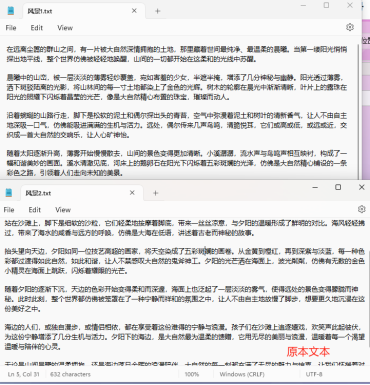
Task: Click in first paragraph of 风景1.txt text
Action: pyautogui.click(x=177, y=54)
